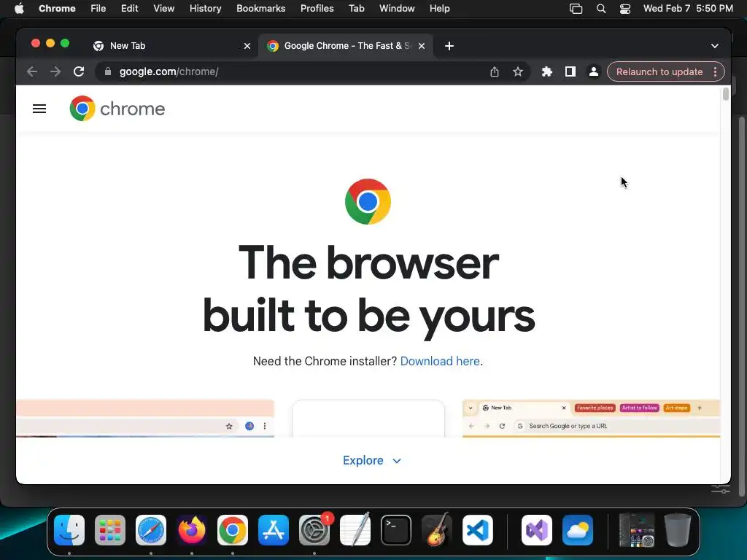Click the forward navigation arrow

(x=55, y=71)
